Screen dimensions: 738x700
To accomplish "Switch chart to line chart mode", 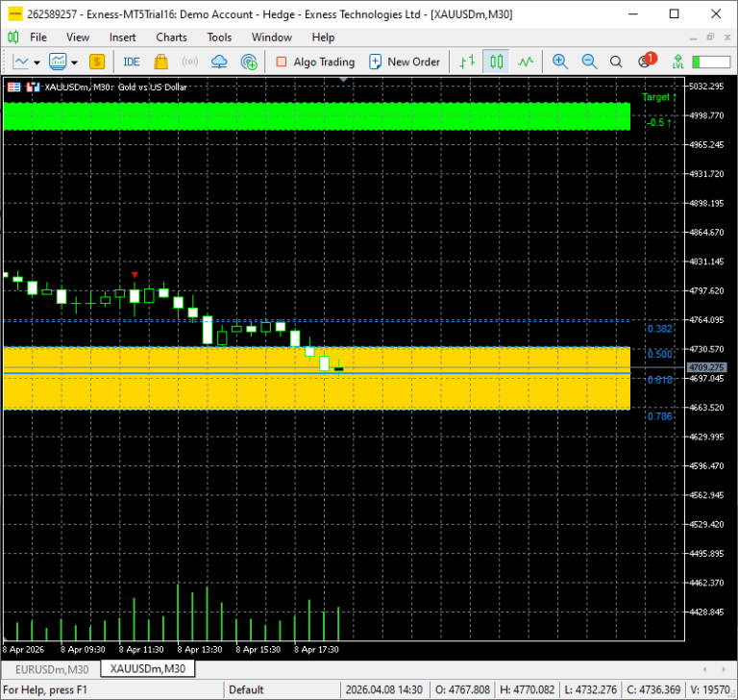I will [526, 62].
